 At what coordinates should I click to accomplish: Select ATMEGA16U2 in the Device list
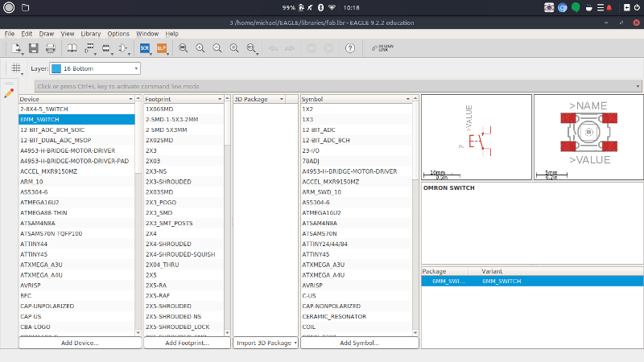(76, 203)
